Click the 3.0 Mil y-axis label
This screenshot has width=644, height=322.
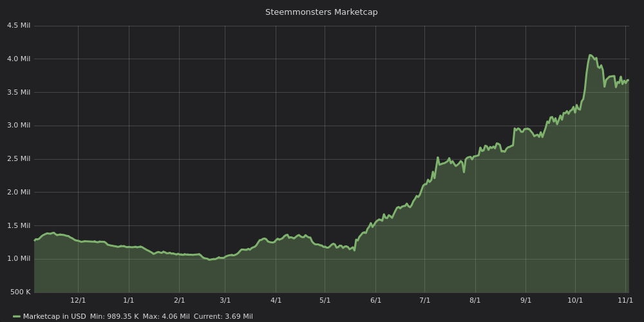(19, 126)
